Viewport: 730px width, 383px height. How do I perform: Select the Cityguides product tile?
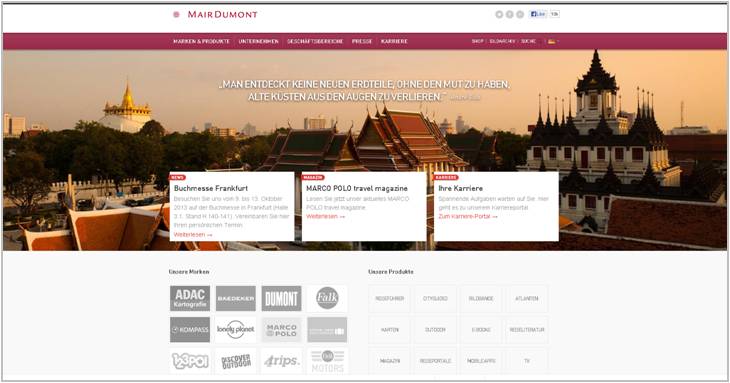[x=435, y=298]
